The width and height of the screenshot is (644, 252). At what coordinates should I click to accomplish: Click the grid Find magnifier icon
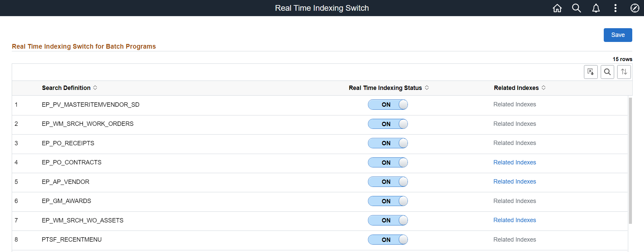(x=607, y=72)
